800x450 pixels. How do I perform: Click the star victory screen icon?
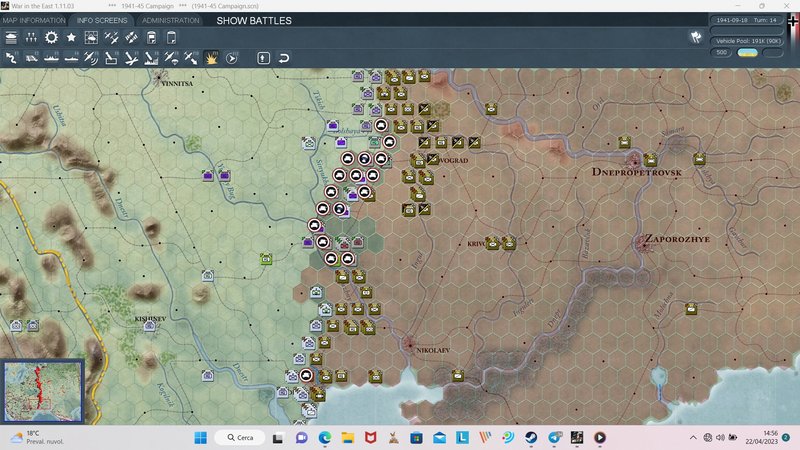point(71,38)
